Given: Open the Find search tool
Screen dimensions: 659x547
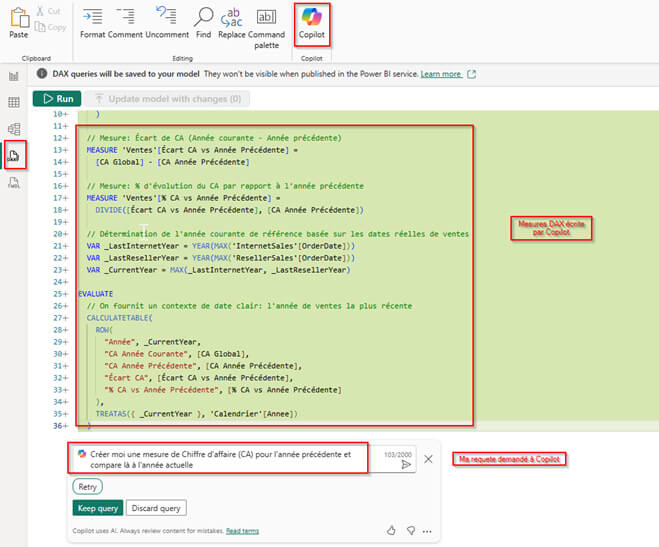Looking at the screenshot, I should click(x=203, y=22).
